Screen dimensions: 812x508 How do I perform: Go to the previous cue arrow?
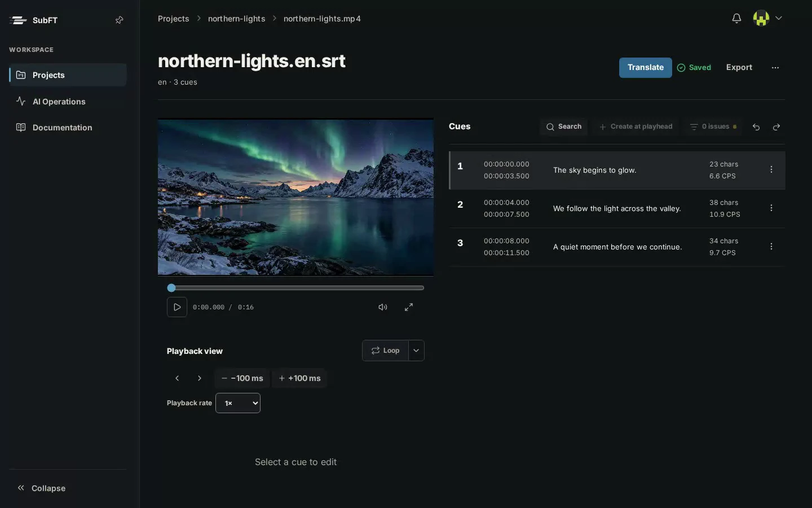[x=177, y=378]
